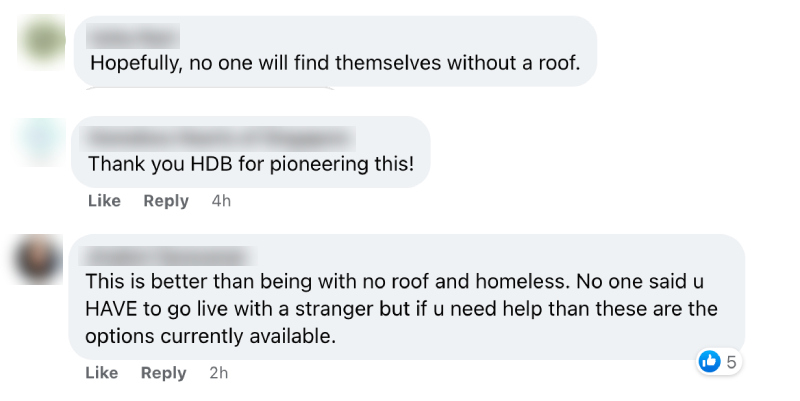Like the "better than being with no roof" comment

[x=102, y=373]
